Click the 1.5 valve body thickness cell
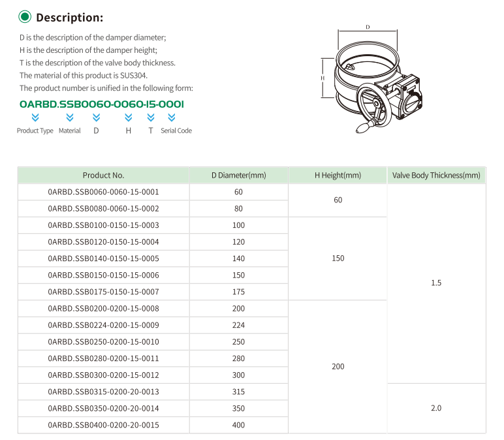This screenshot has height=440, width=504. tap(436, 283)
